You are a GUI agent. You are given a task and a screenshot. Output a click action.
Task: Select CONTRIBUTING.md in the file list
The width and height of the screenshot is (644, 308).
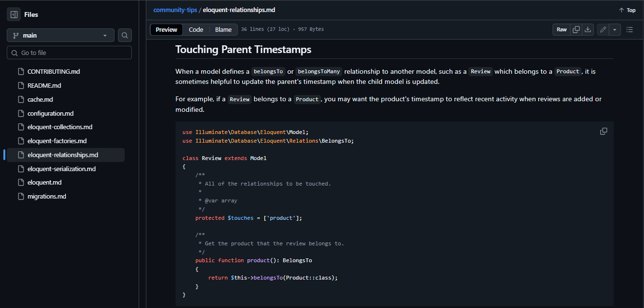click(x=53, y=71)
